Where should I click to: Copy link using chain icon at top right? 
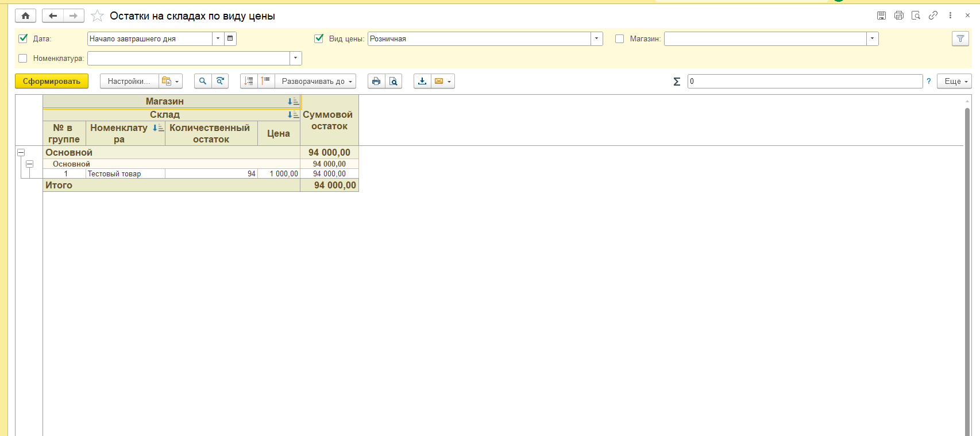[933, 16]
